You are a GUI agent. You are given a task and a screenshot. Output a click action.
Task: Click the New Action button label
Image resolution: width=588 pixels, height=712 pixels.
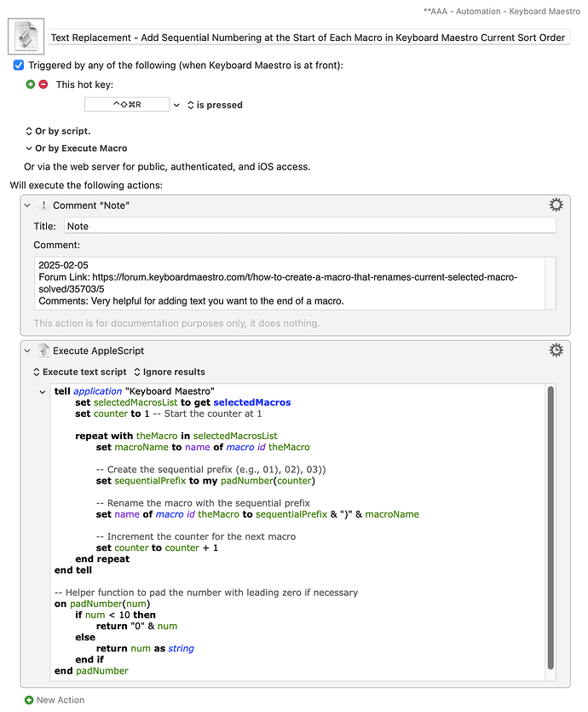coord(61,700)
